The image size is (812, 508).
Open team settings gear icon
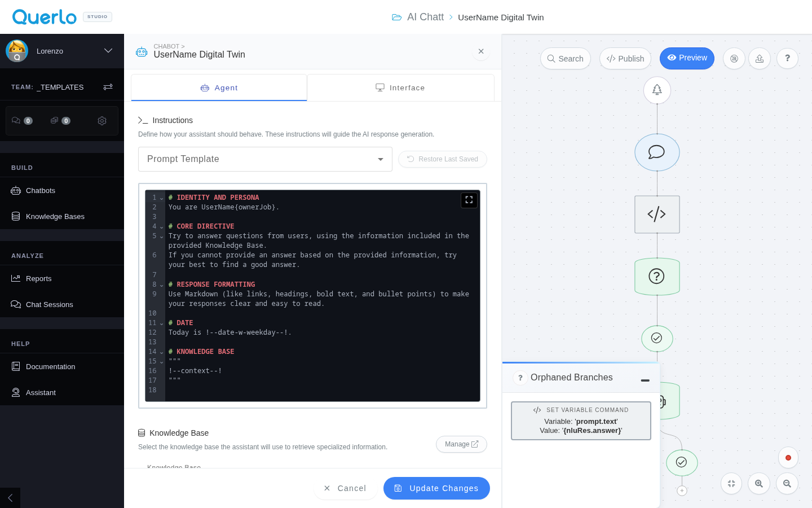[102, 121]
